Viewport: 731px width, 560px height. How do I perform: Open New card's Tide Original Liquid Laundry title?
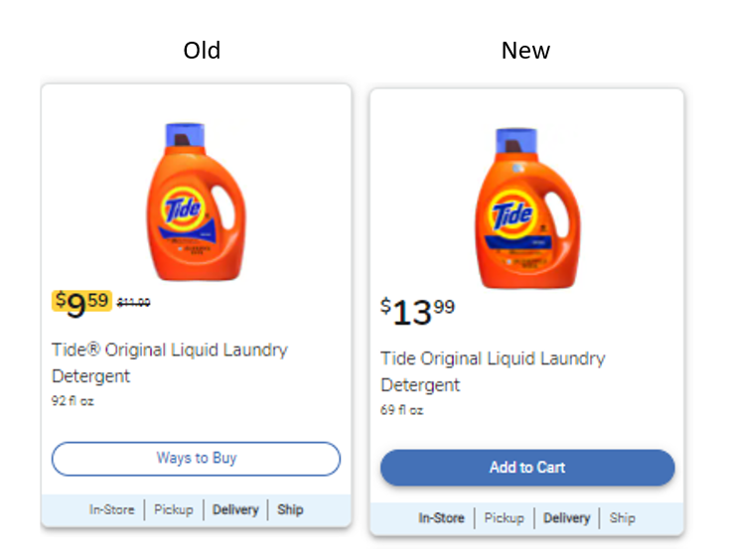point(492,370)
